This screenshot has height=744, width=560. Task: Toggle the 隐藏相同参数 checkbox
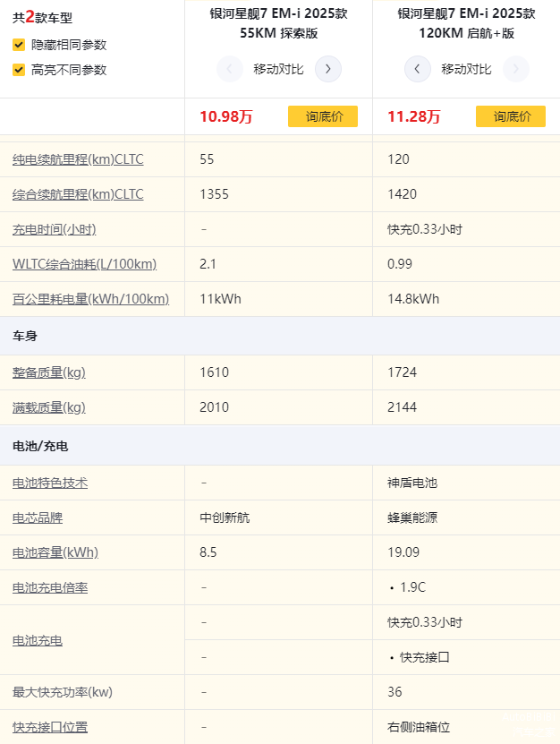(19, 45)
